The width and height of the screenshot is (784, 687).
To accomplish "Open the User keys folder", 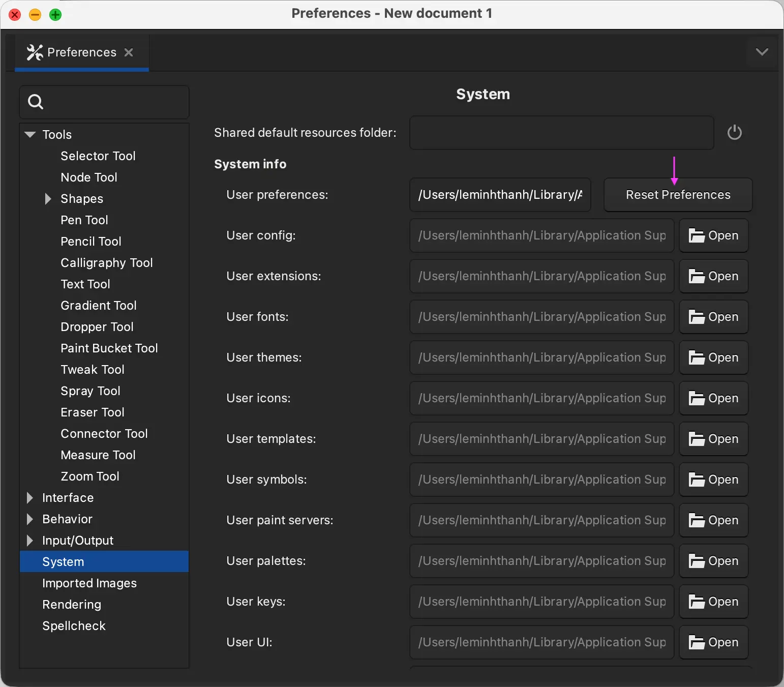I will coord(713,602).
